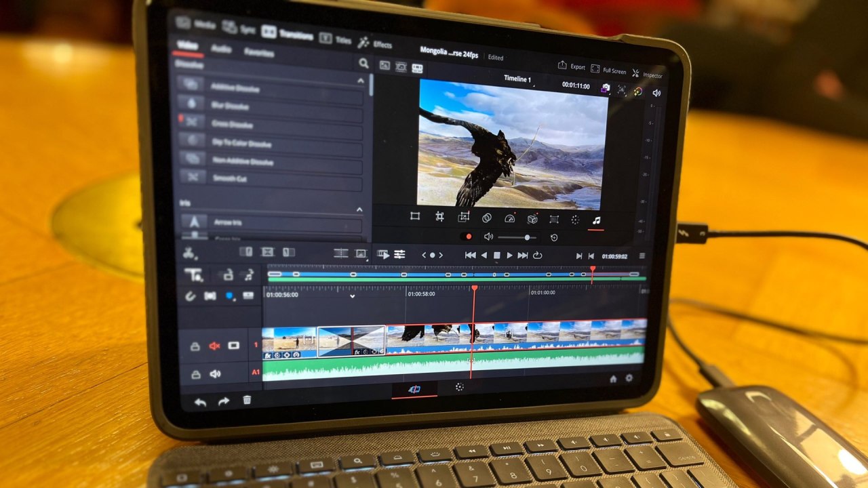Toggle snapping magnet icon

191,296
